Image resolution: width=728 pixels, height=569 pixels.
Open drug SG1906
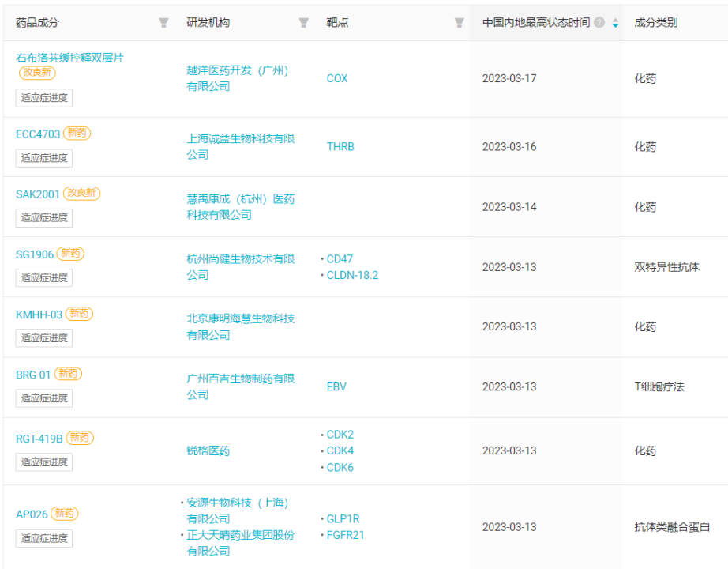click(35, 254)
